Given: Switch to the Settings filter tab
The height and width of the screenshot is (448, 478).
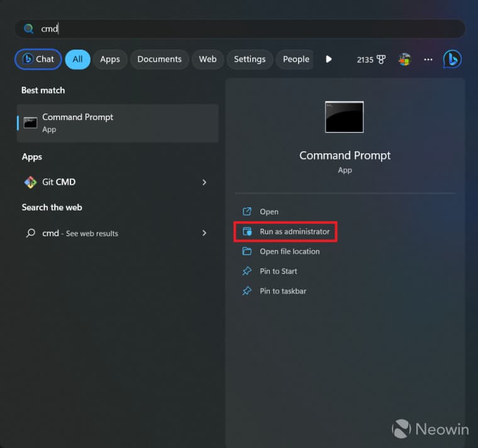Looking at the screenshot, I should (250, 59).
